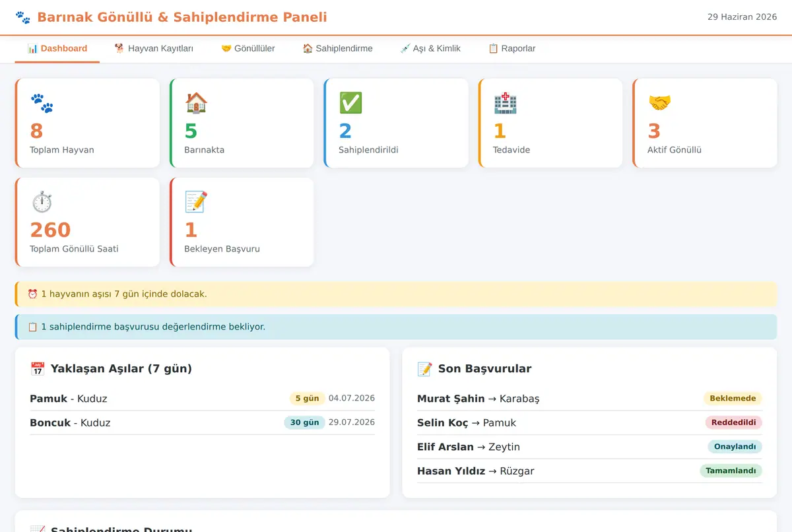Screen dimensions: 792x532
Task: Select the Pamuk - Kuduz vaccine row
Action: pyautogui.click(x=202, y=399)
